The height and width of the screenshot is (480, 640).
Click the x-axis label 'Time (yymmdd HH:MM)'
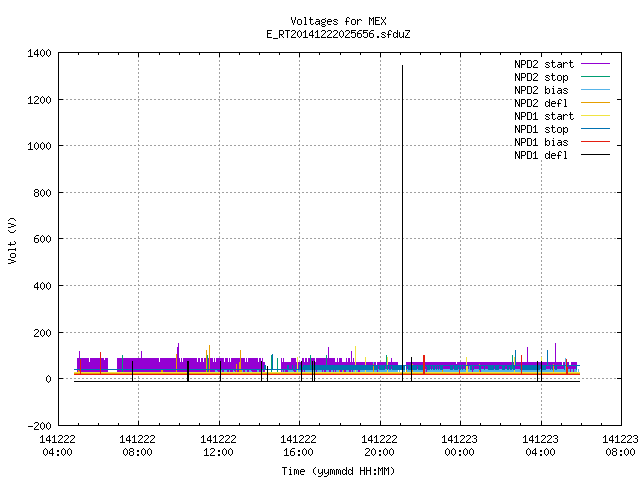(338, 471)
